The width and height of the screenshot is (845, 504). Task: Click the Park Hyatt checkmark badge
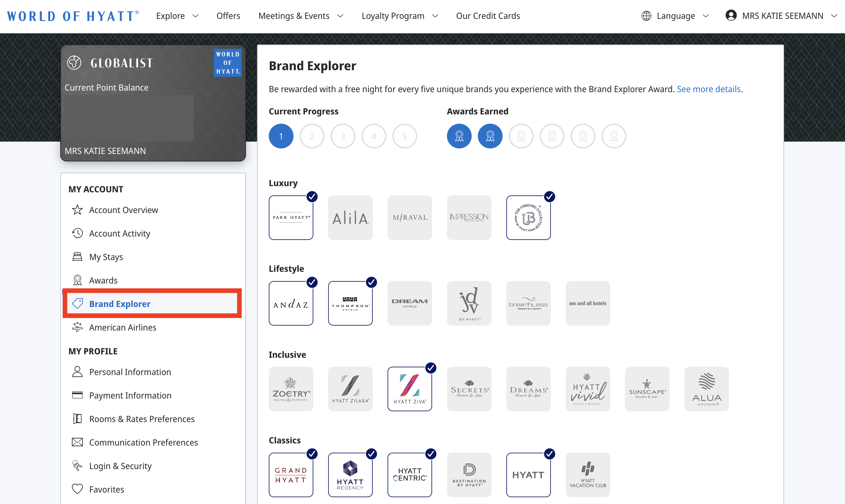(x=312, y=197)
